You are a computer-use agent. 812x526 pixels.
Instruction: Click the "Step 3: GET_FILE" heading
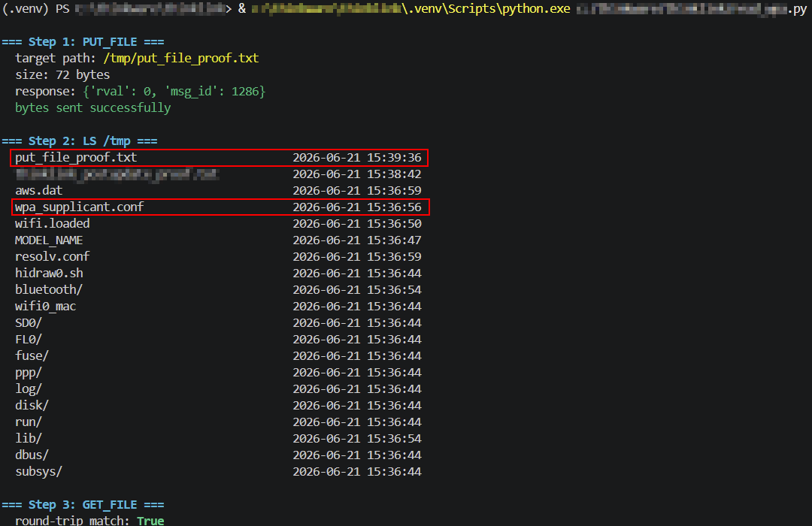pos(83,505)
